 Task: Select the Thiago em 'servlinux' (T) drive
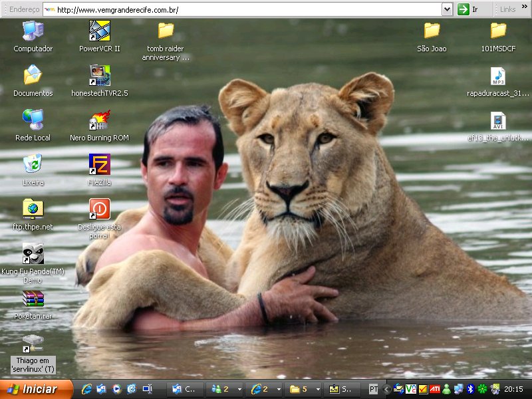coord(33,343)
